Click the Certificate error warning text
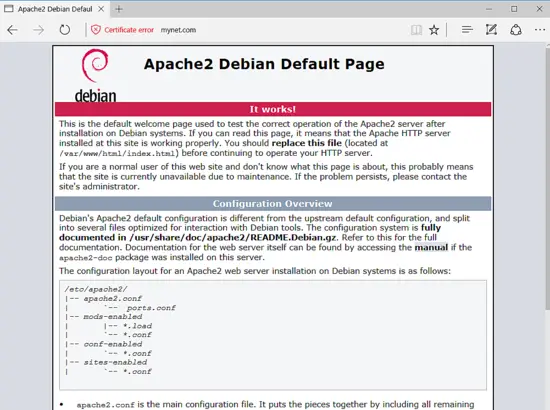550x410 pixels. (x=129, y=30)
